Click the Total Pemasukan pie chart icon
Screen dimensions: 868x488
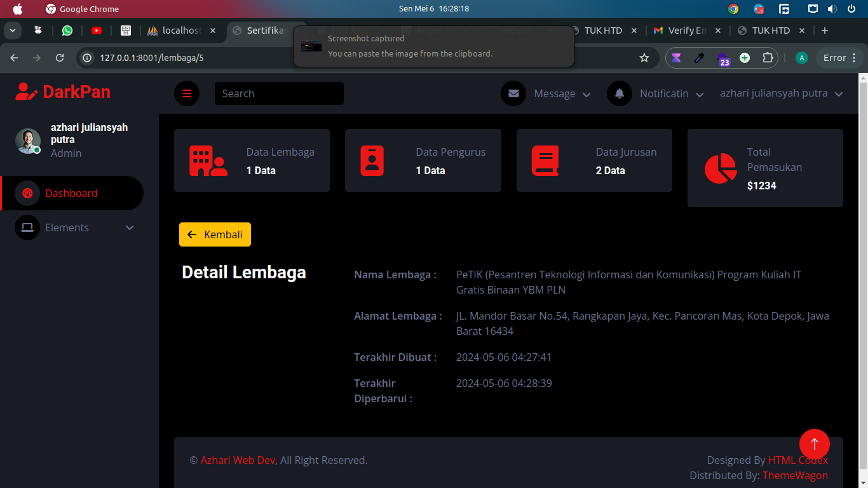tap(721, 168)
